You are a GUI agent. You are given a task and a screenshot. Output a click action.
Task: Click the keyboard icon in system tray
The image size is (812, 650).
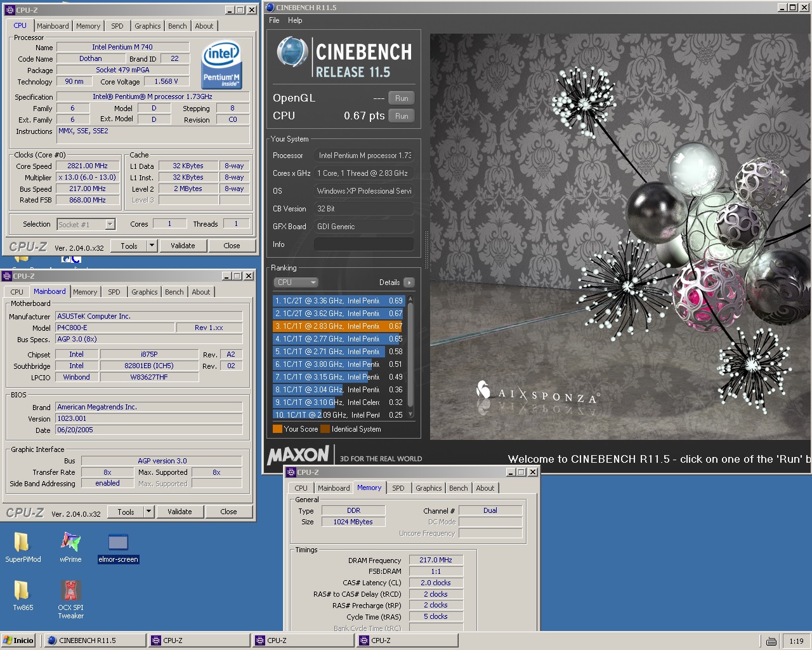pos(771,641)
